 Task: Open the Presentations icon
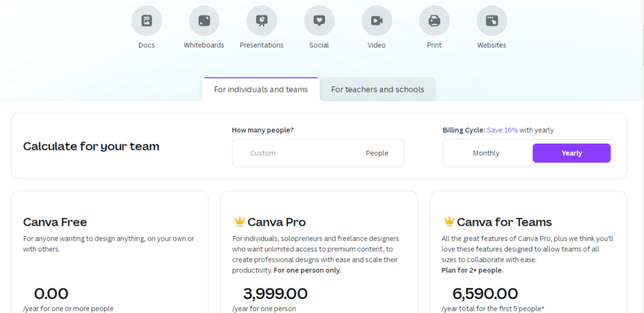(262, 21)
